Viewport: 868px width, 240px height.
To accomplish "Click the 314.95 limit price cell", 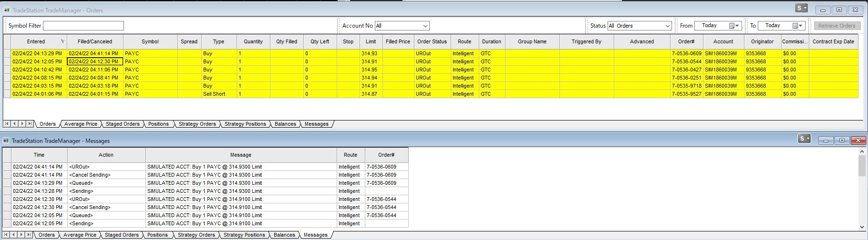I will 371,70.
